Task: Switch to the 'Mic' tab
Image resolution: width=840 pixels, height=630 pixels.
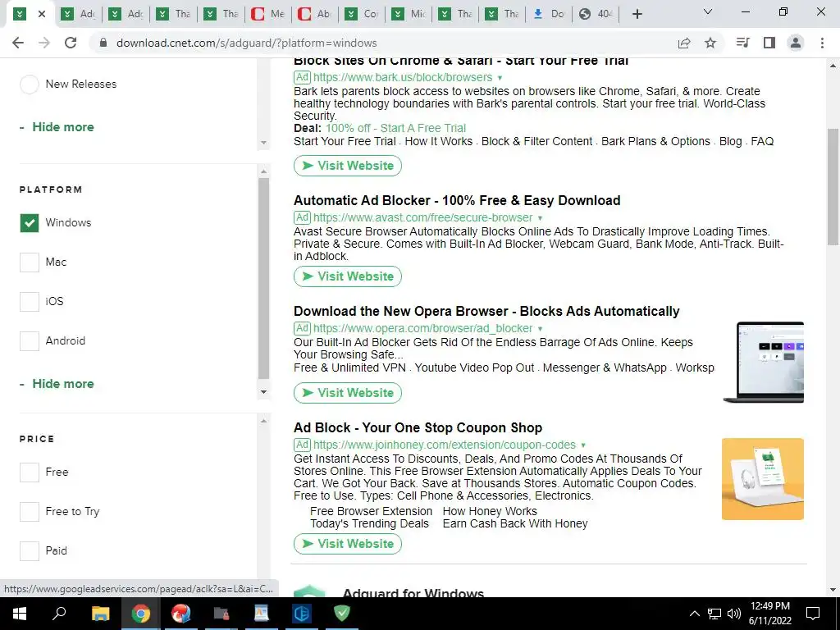Action: point(409,14)
